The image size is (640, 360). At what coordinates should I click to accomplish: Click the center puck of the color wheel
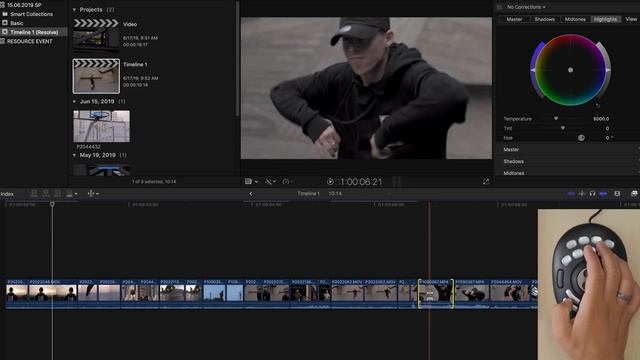click(570, 70)
